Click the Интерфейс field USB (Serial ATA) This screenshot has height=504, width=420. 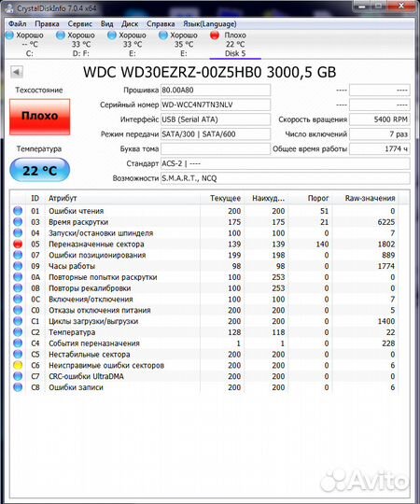coord(216,119)
